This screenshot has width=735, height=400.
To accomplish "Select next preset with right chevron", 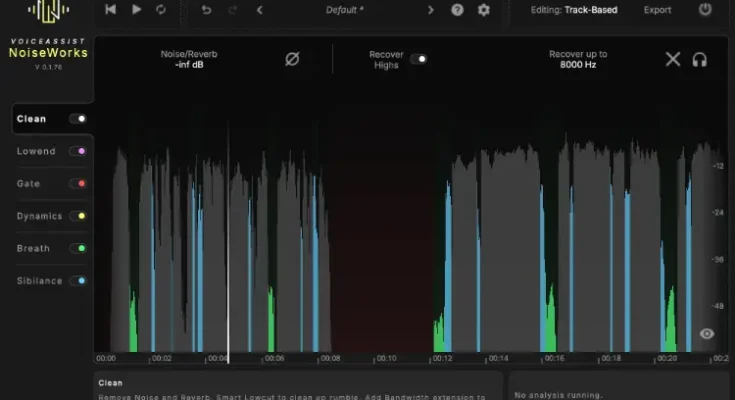I will pyautogui.click(x=431, y=10).
